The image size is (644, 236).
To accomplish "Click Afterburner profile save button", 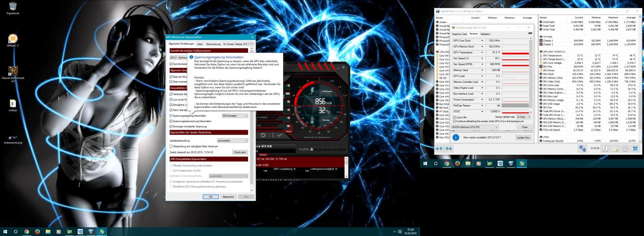I will point(341,149).
